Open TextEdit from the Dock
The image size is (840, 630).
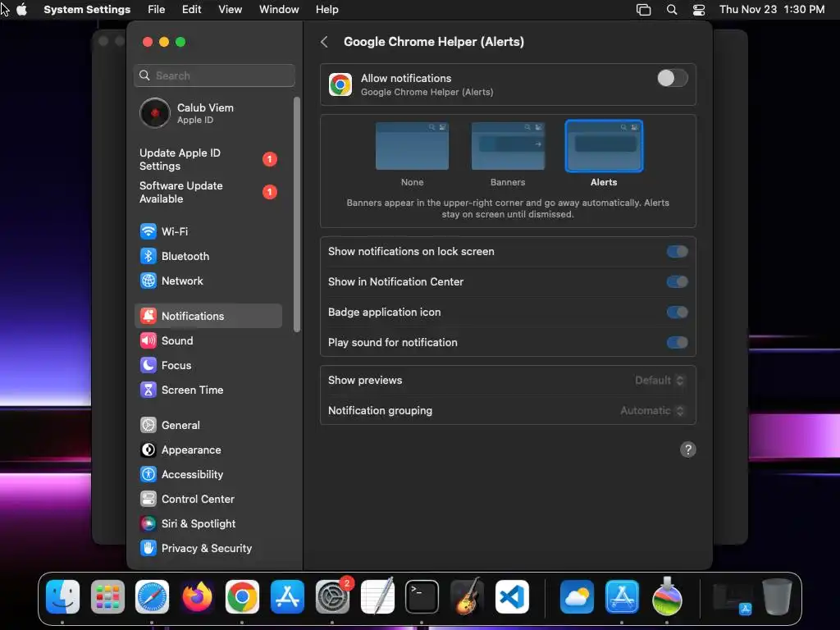(x=377, y=596)
